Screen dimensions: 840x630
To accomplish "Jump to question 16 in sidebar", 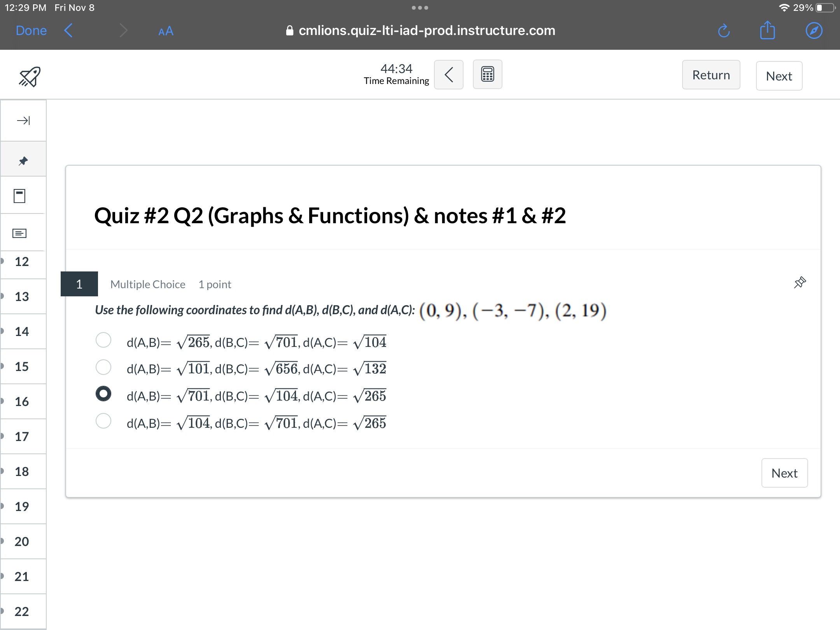I will click(22, 402).
